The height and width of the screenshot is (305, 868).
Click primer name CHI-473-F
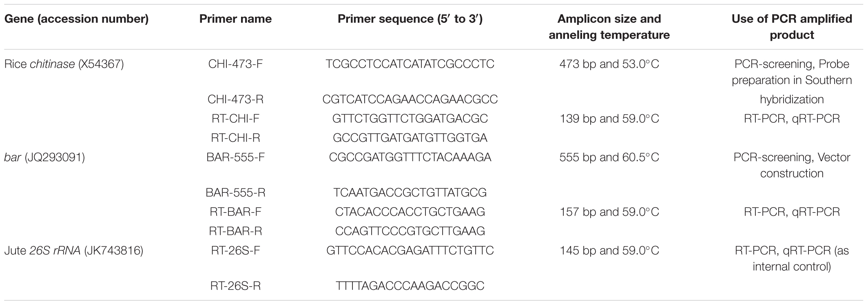[235, 64]
